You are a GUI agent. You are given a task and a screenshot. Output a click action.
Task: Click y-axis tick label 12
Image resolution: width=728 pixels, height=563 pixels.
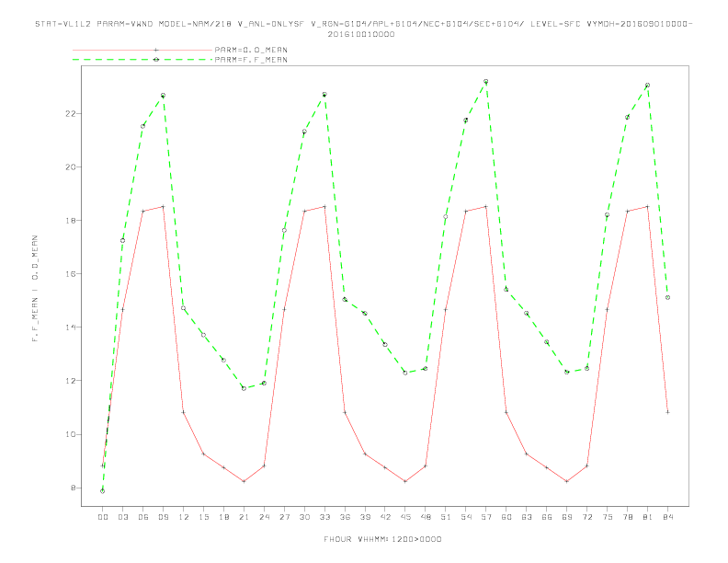pos(71,381)
